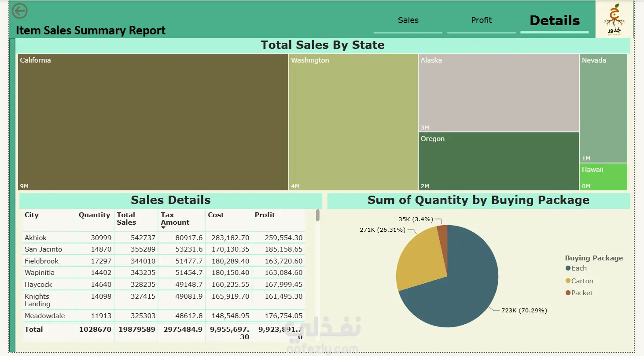Click the 35K (3.4%) pie label
The height and width of the screenshot is (356, 644).
pyautogui.click(x=416, y=219)
